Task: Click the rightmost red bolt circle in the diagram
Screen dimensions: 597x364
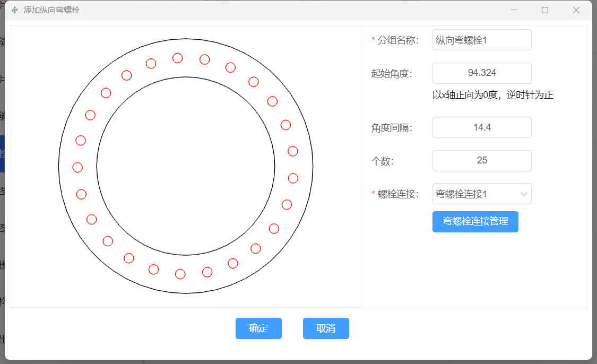Action: pyautogui.click(x=293, y=178)
